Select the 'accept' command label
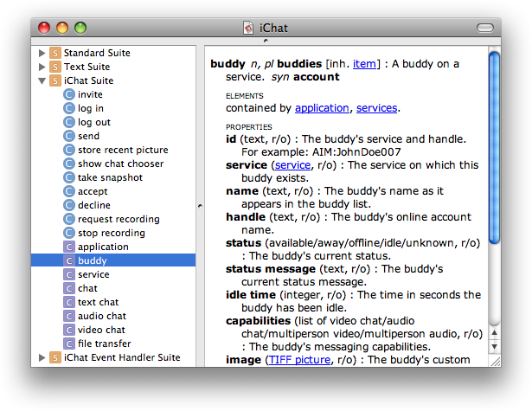 (93, 192)
